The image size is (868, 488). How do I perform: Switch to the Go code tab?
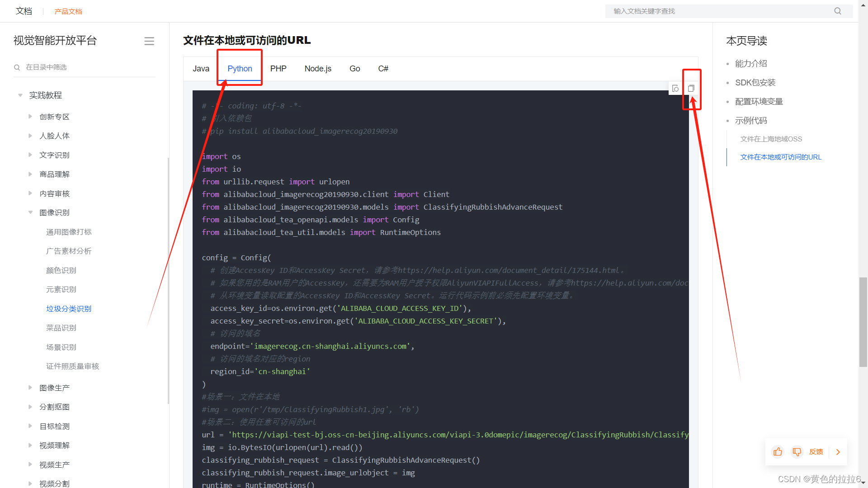click(x=354, y=69)
